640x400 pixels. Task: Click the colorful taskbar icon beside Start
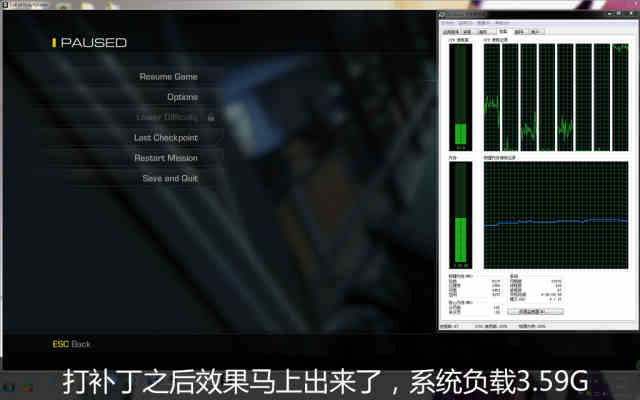(x=28, y=386)
